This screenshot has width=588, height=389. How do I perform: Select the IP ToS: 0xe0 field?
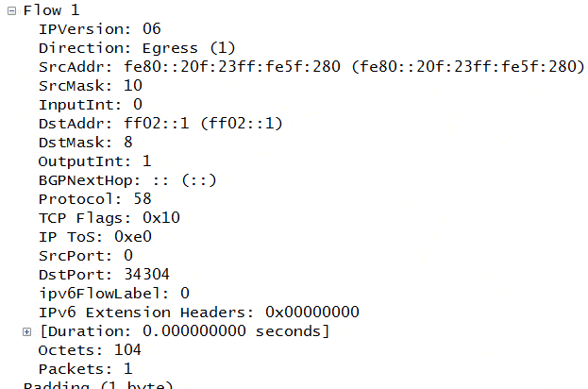(95, 237)
